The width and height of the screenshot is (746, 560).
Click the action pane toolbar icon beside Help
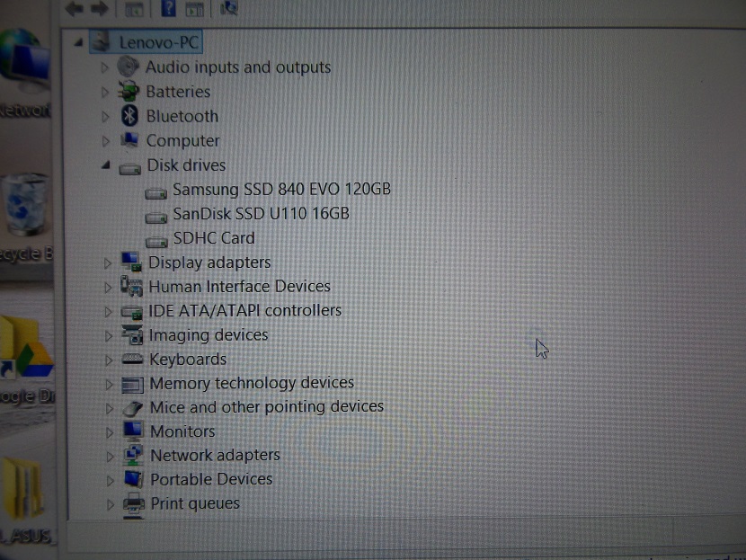194,9
